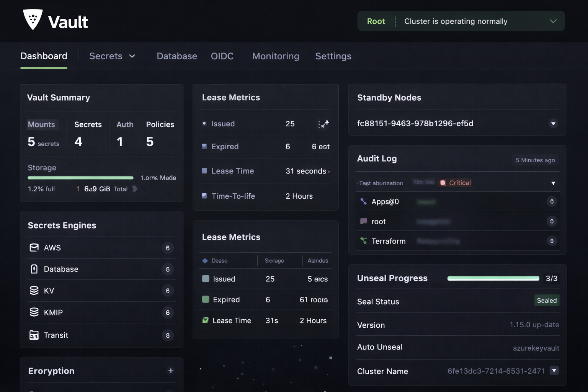588x392 pixels.
Task: Click the Terraform audit entry icon
Action: (x=364, y=241)
